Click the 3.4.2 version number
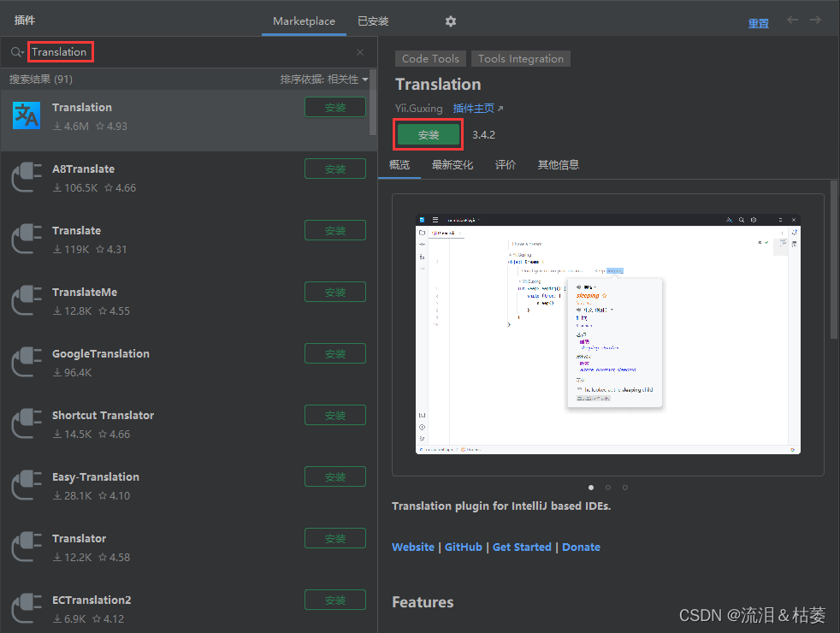The height and width of the screenshot is (633, 840). [484, 135]
